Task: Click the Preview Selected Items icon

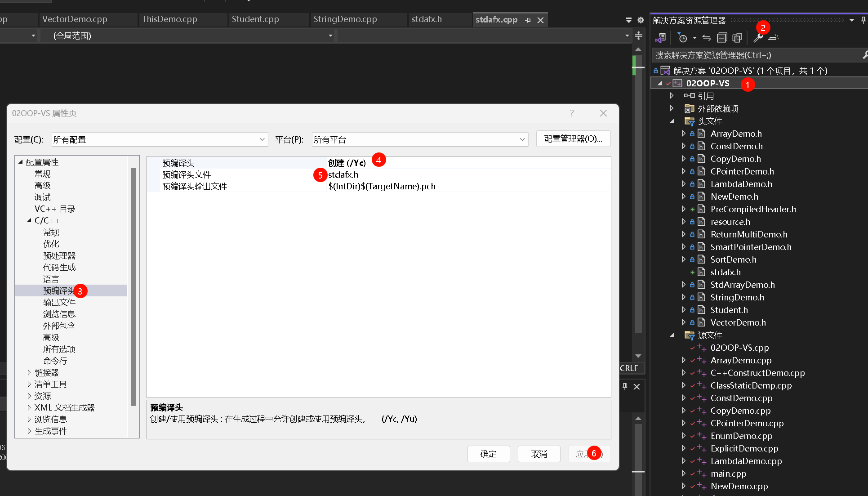Action: point(774,38)
